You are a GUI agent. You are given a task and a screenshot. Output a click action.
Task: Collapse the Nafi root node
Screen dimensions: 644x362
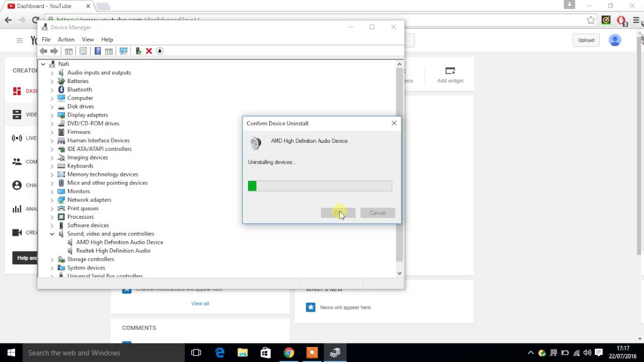point(43,64)
